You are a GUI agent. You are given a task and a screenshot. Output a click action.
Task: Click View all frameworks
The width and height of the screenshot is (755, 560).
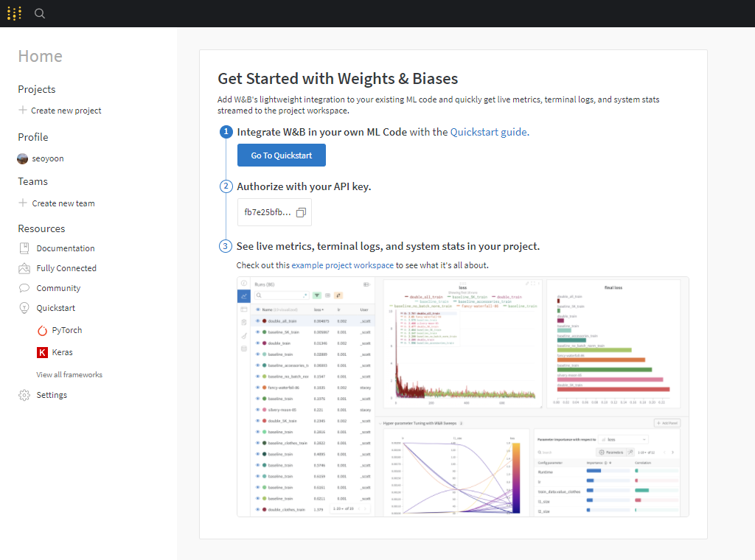[x=69, y=374]
